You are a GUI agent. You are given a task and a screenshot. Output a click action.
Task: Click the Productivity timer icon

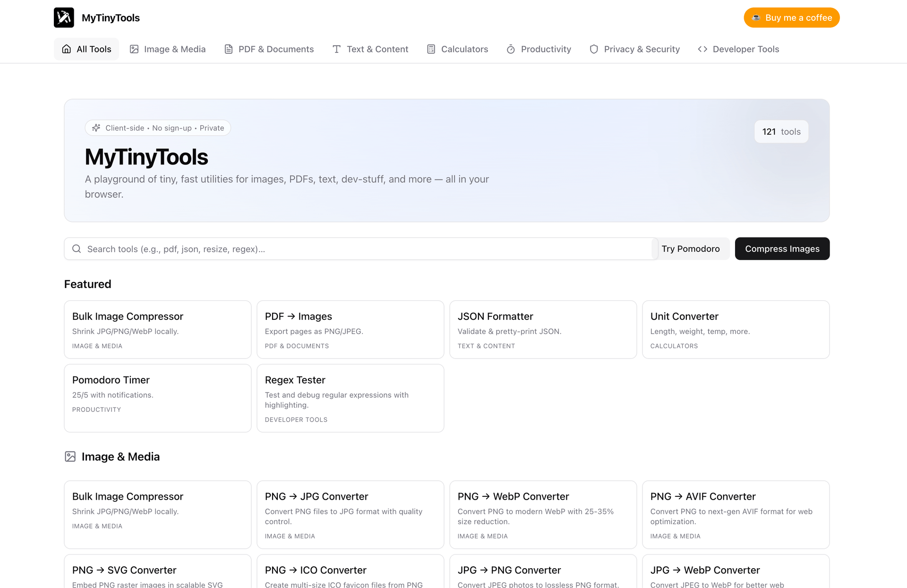(x=511, y=49)
